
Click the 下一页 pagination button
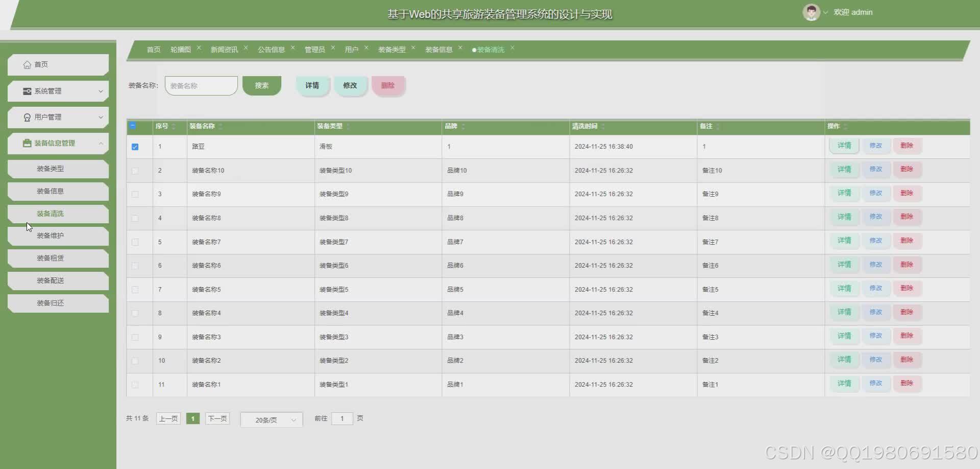[217, 419]
